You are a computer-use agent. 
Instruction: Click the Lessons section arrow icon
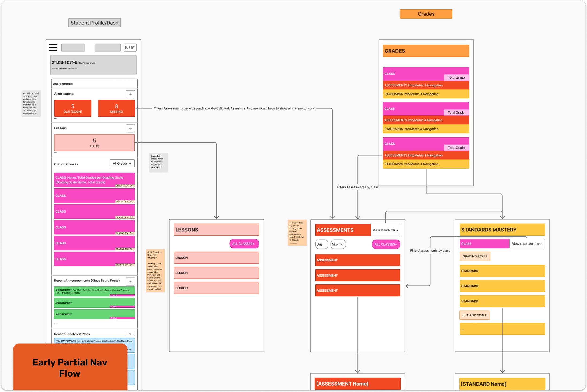point(130,128)
